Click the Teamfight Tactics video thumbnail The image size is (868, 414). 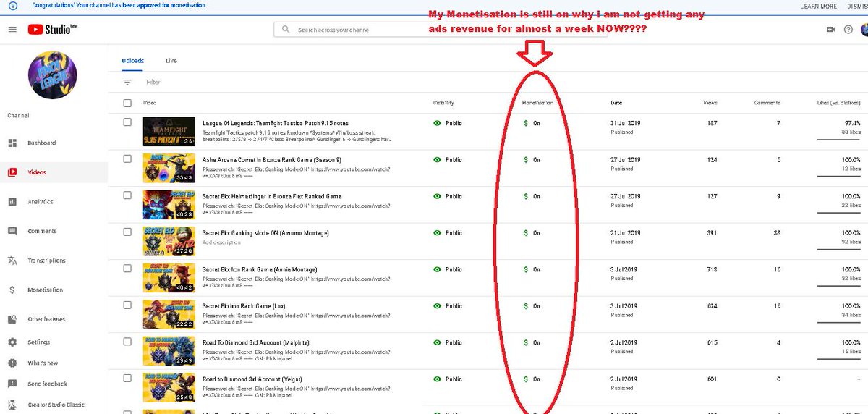(x=169, y=132)
